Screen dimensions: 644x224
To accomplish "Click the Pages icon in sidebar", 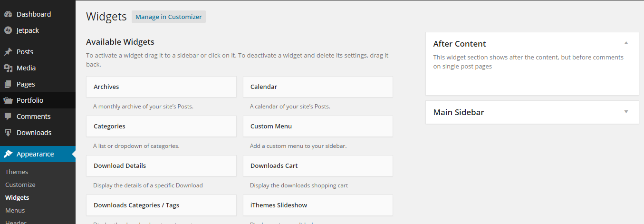I will pos(8,84).
